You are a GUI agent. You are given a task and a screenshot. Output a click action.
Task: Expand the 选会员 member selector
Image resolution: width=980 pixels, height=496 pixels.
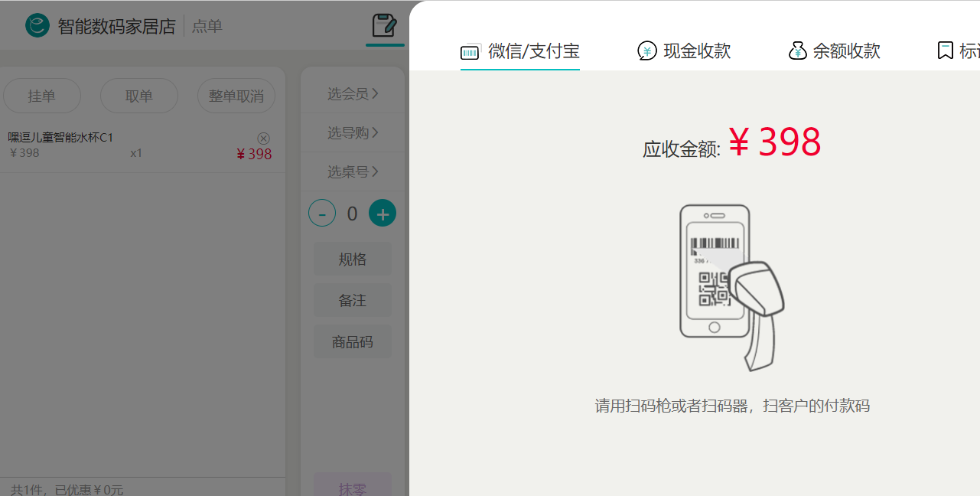click(353, 94)
